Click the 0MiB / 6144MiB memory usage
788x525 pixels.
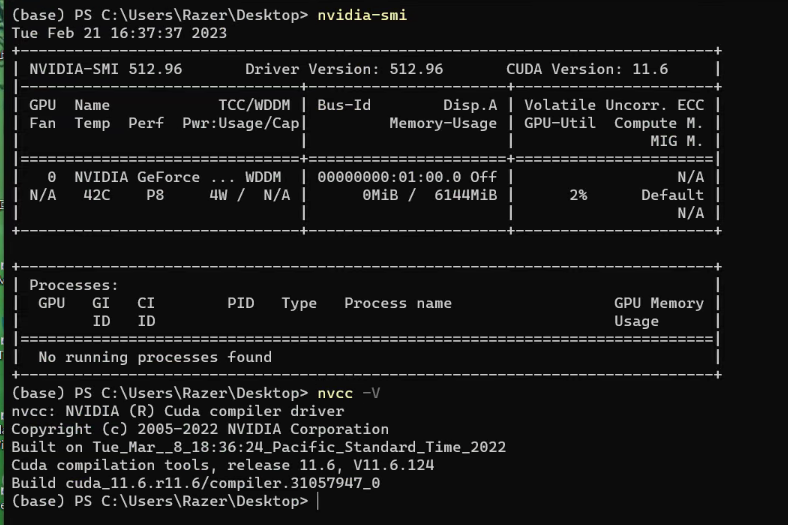click(429, 195)
